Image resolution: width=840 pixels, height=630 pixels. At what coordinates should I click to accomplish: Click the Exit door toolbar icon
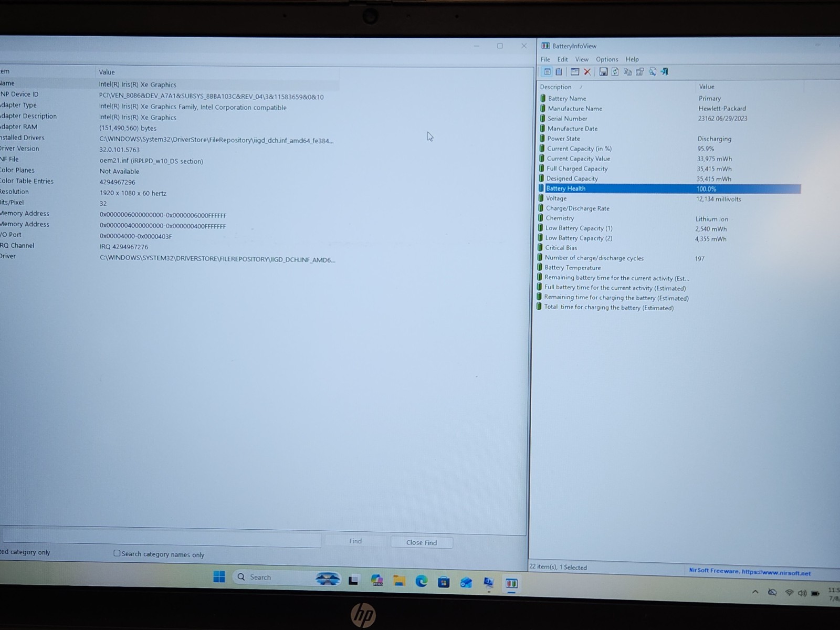[x=665, y=72]
